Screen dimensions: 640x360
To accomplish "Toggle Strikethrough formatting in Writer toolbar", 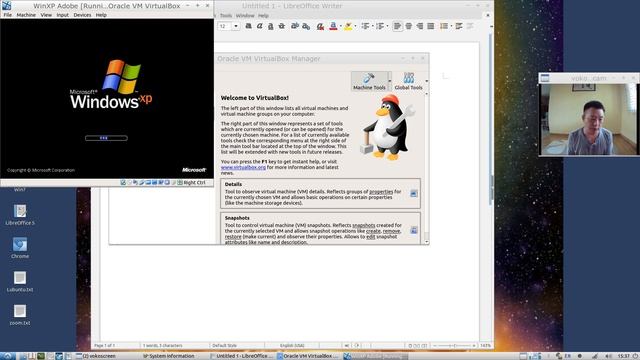I will click(x=282, y=26).
